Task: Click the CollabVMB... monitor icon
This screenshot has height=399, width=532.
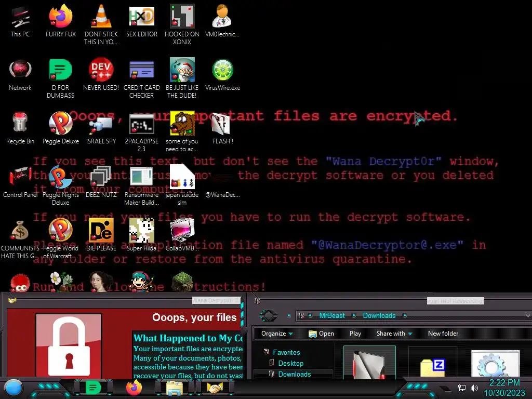Action: pos(182,235)
